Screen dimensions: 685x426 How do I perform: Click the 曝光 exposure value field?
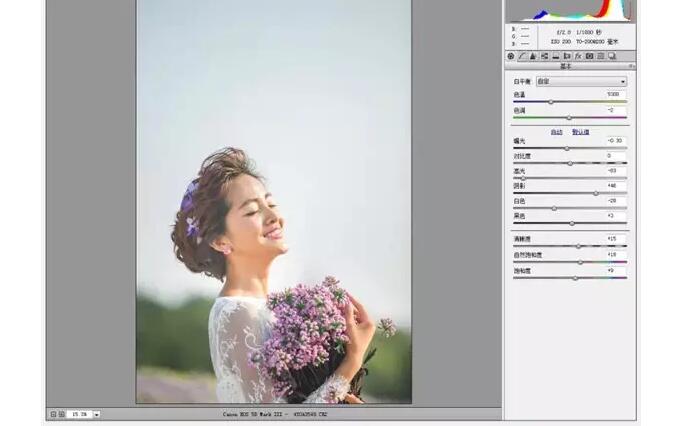[615, 141]
